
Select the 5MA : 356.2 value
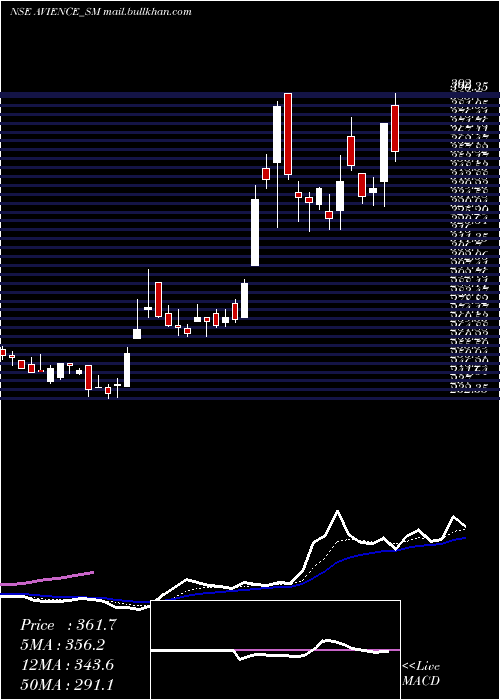[64, 645]
